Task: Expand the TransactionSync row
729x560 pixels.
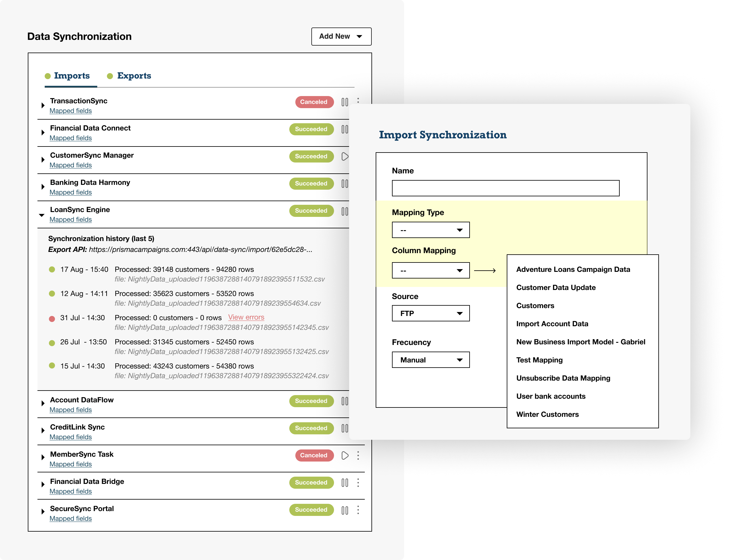Action: [43, 105]
